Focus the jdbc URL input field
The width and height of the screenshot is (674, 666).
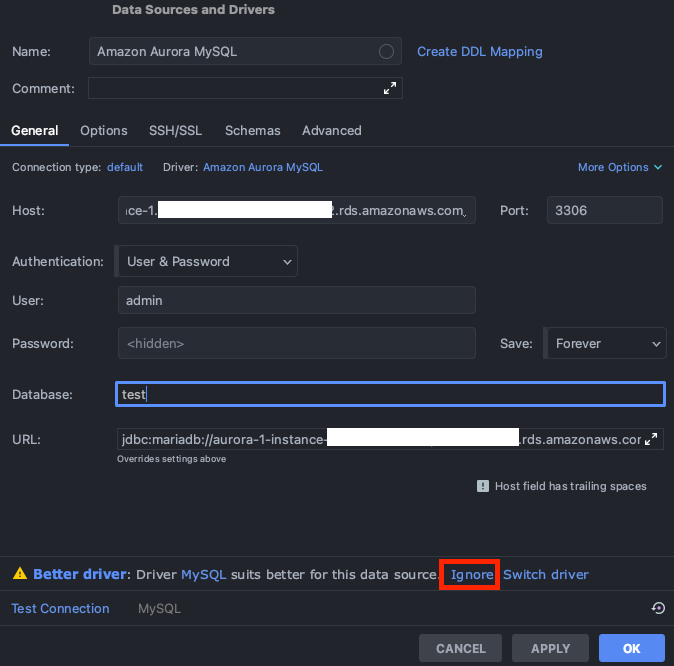(x=390, y=439)
